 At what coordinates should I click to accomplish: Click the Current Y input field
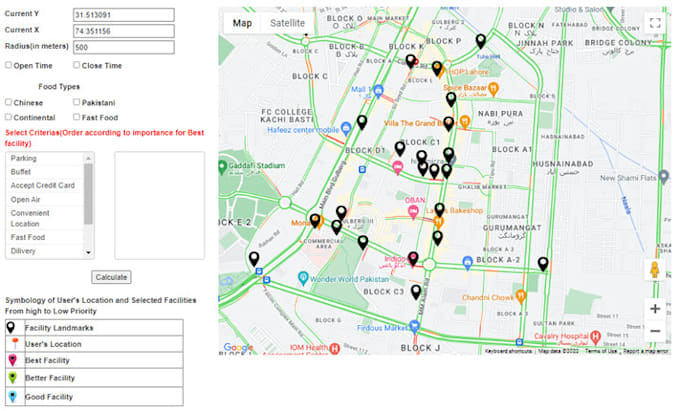click(124, 15)
